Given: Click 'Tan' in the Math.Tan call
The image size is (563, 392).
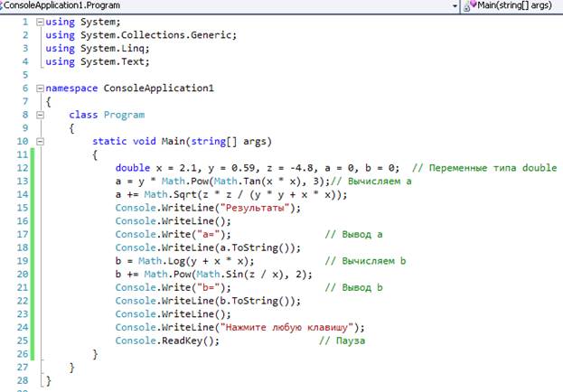Looking at the screenshot, I should click(x=252, y=182).
